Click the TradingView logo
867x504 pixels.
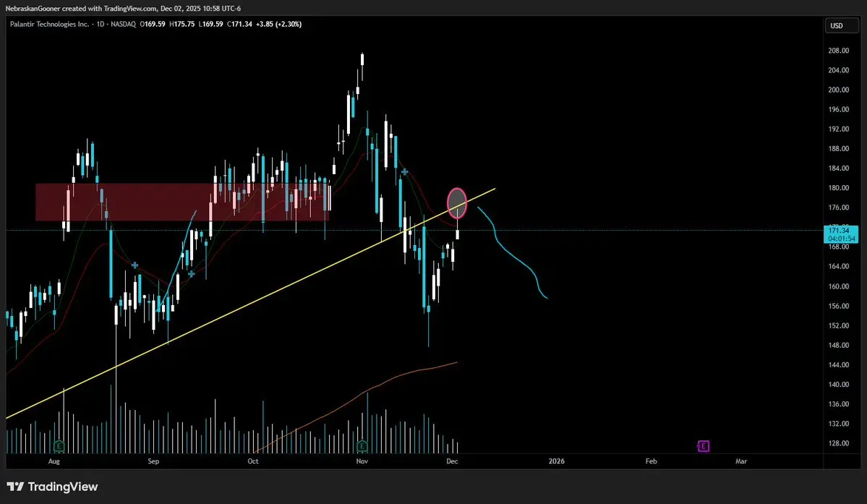53,487
